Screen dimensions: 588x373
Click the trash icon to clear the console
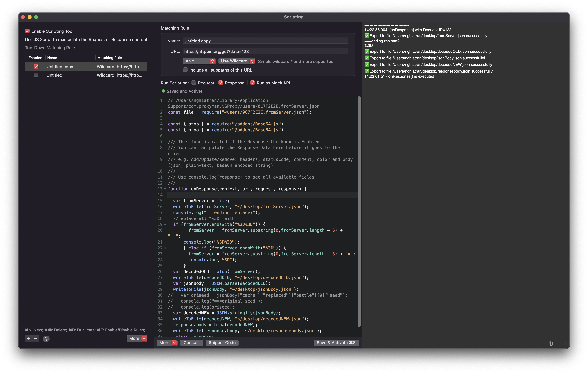pos(551,343)
